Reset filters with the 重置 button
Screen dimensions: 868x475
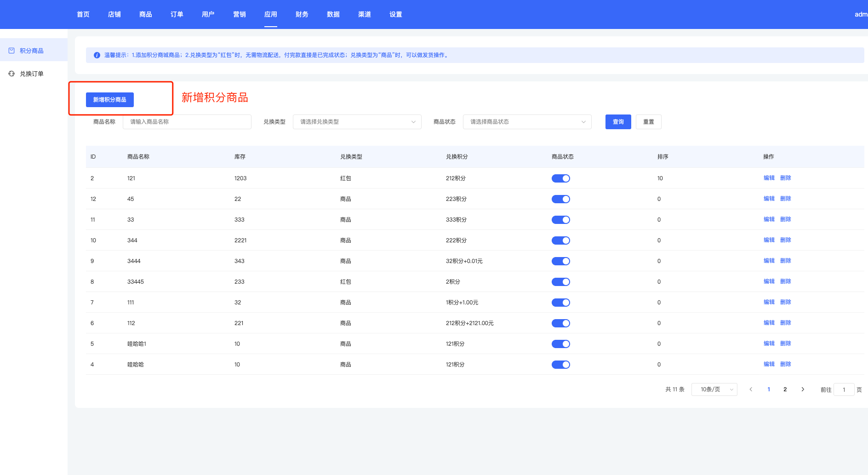click(648, 122)
